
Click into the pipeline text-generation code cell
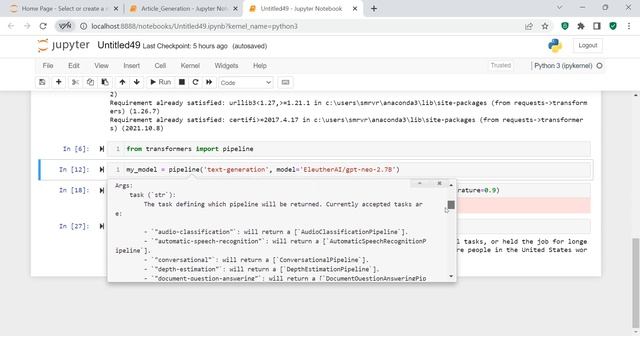pyautogui.click(x=349, y=169)
